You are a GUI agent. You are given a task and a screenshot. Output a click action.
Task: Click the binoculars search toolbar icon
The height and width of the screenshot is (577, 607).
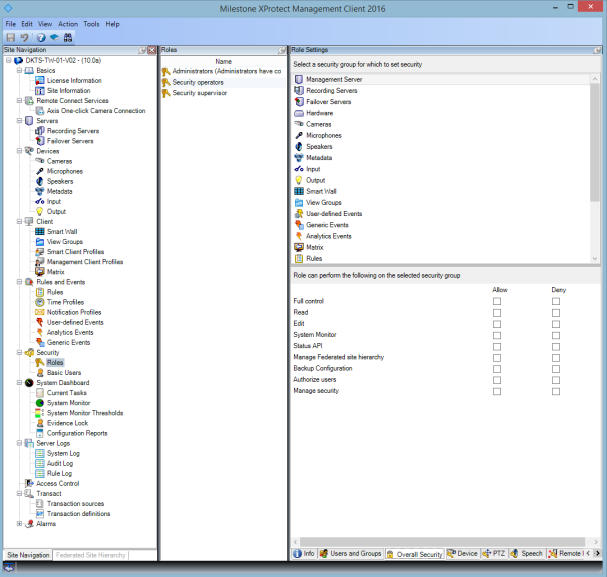68,38
